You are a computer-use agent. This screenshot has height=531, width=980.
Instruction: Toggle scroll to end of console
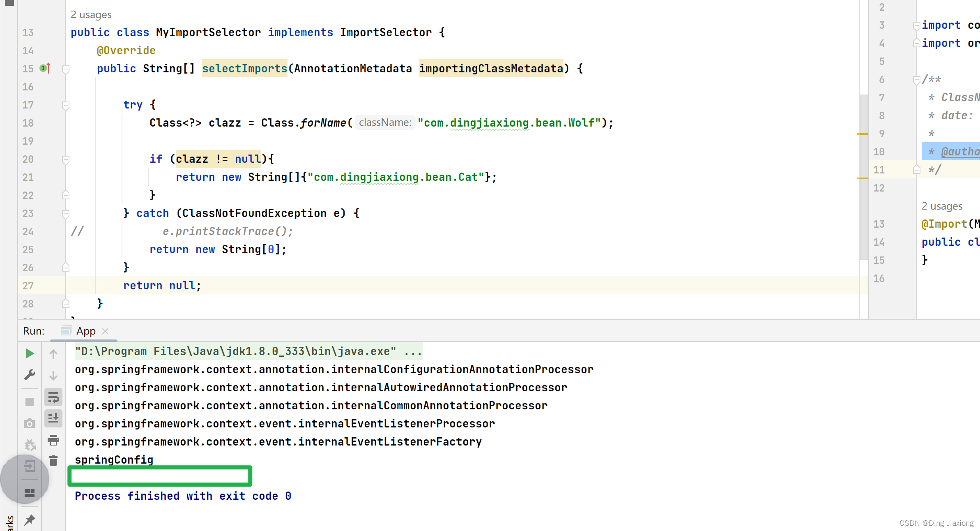click(53, 418)
